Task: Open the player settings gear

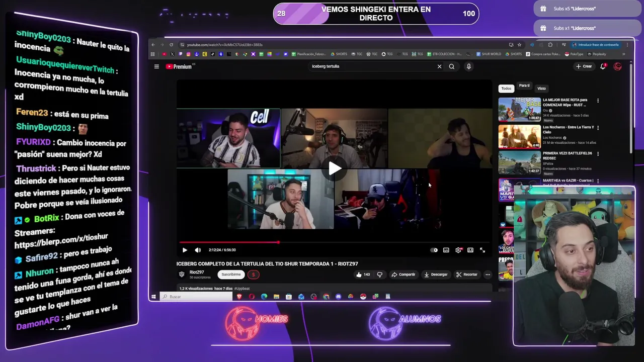Action: tap(458, 250)
